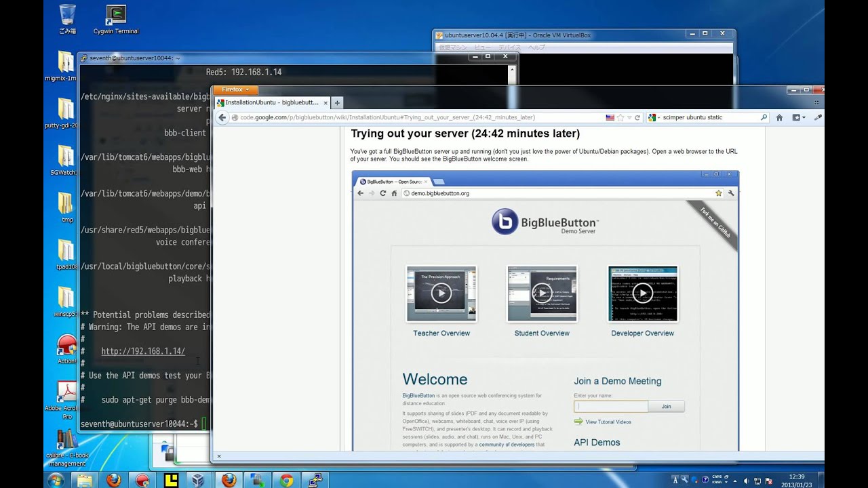Select the ごみ箱 recycle bin icon

point(67,20)
